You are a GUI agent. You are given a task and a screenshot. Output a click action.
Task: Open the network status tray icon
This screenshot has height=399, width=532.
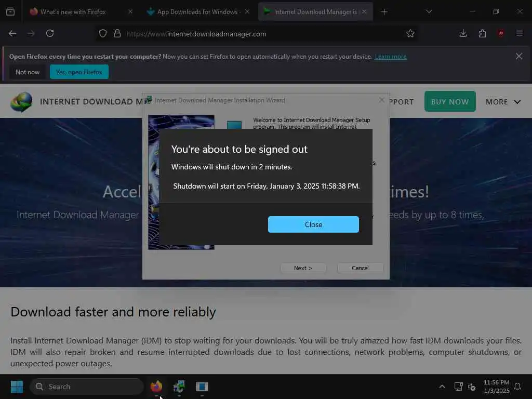tap(458, 387)
